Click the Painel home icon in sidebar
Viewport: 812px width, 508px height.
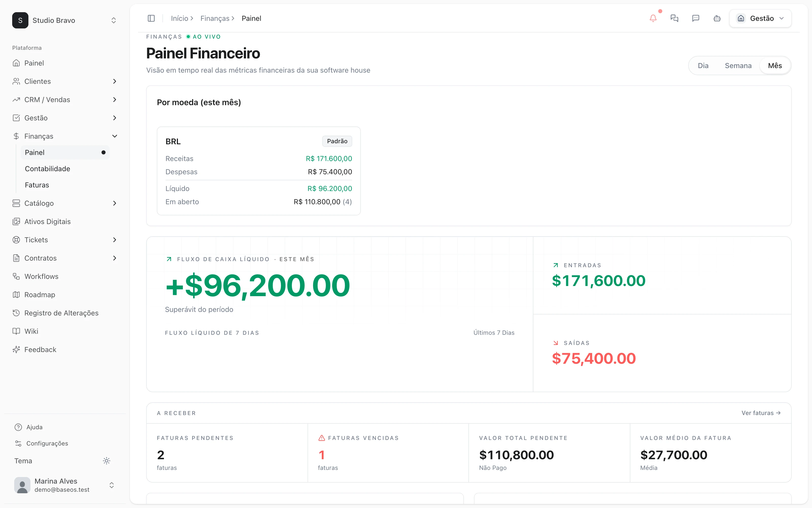click(16, 63)
